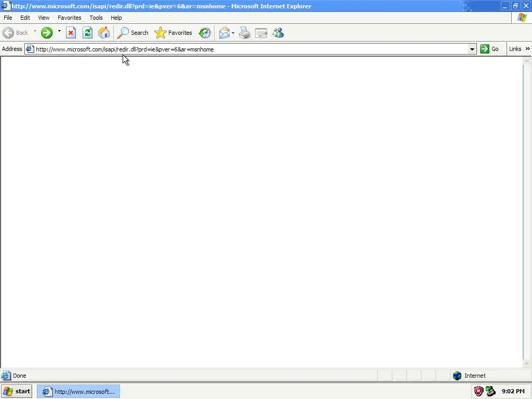Open Favorites pane with the star button

click(x=173, y=33)
